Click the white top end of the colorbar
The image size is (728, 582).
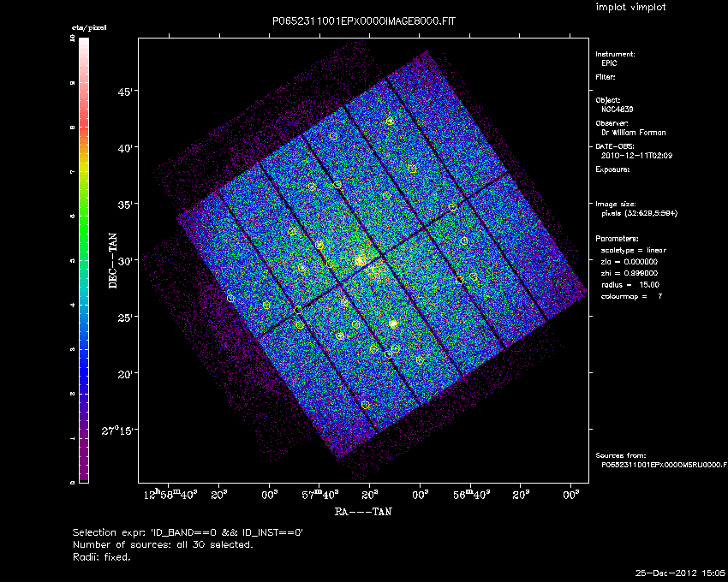(x=84, y=45)
